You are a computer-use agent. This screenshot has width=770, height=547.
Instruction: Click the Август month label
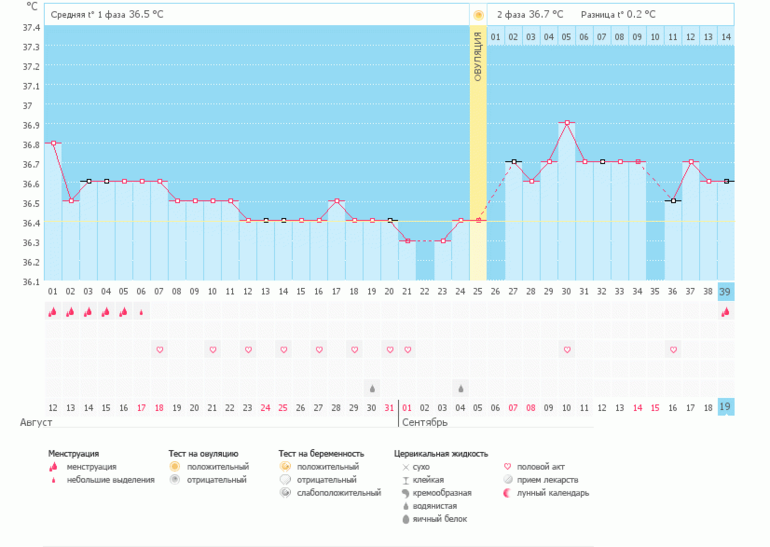pyautogui.click(x=36, y=423)
